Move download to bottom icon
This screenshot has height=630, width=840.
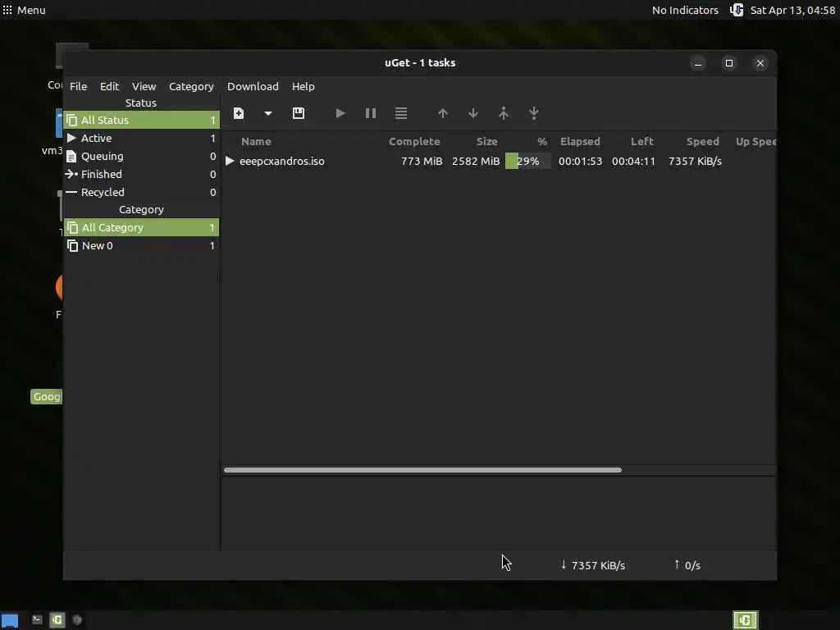click(x=534, y=113)
